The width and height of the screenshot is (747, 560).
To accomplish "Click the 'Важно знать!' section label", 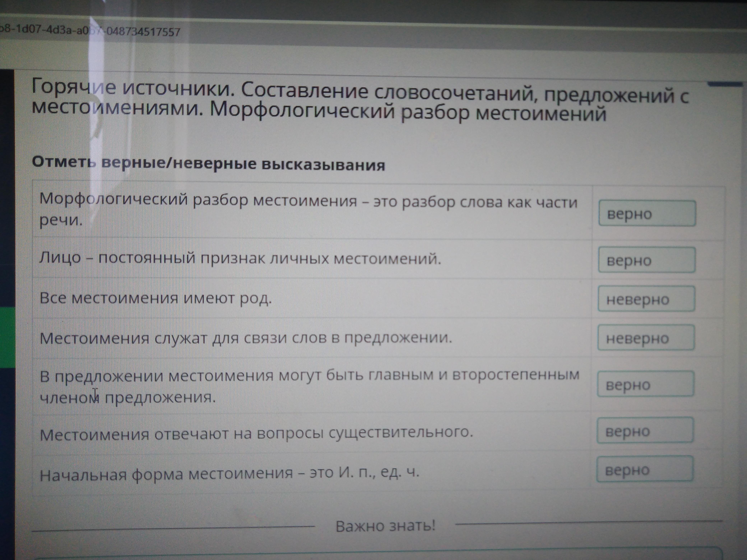I will coord(385,526).
